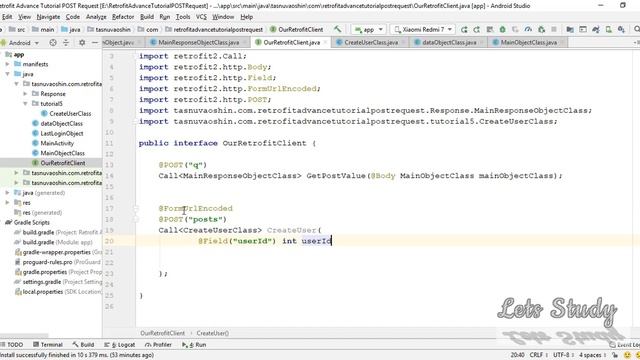Toggle the read-only lock icon in status bar
The width and height of the screenshot is (640, 360).
[x=615, y=355]
